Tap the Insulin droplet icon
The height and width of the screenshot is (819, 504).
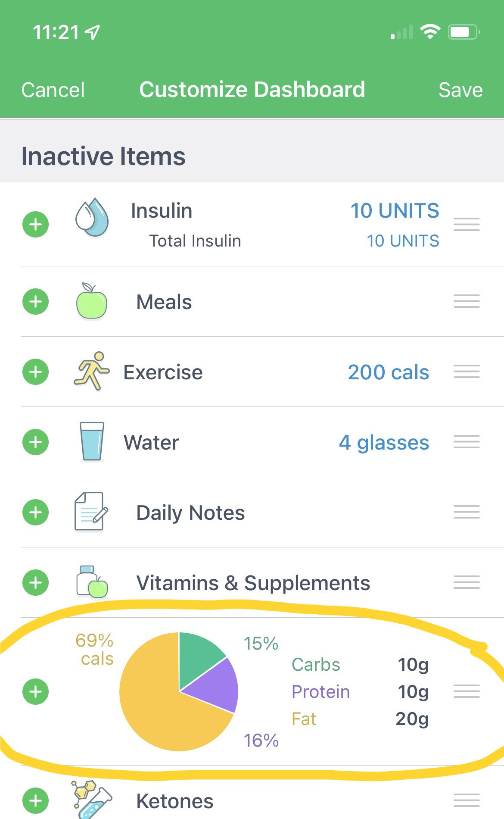click(92, 218)
